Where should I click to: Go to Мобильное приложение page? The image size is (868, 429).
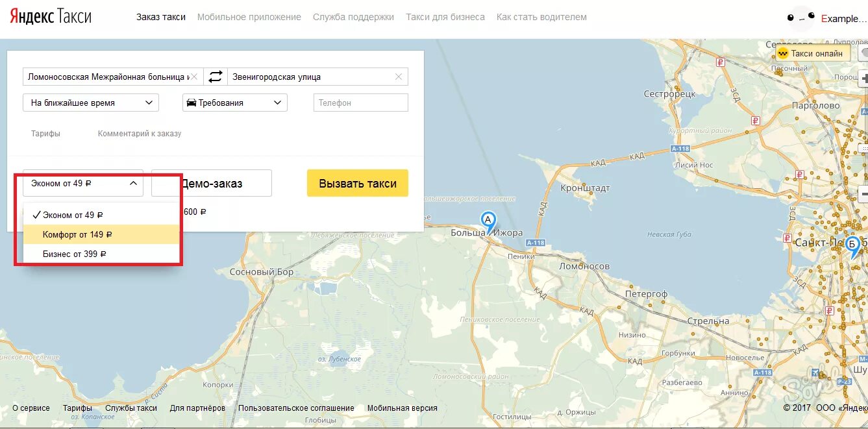249,17
